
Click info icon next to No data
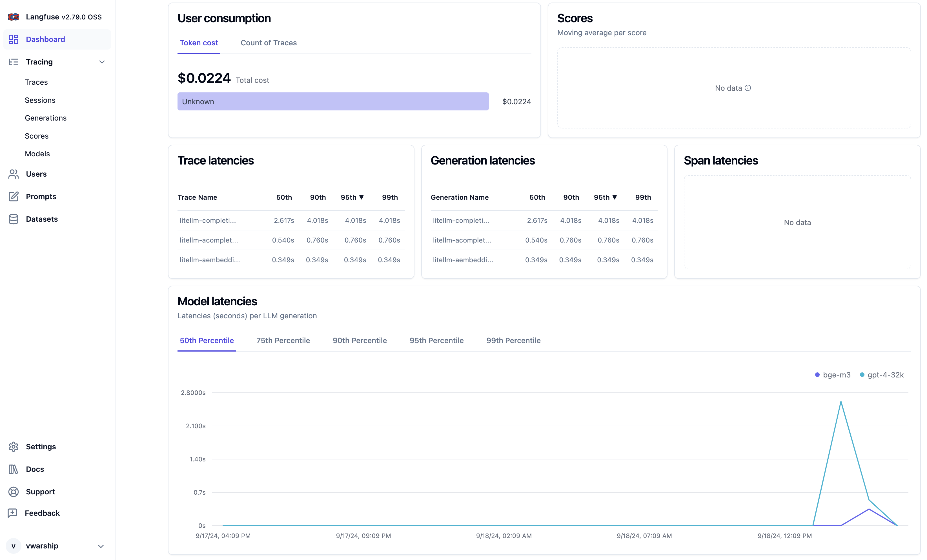[x=748, y=88]
